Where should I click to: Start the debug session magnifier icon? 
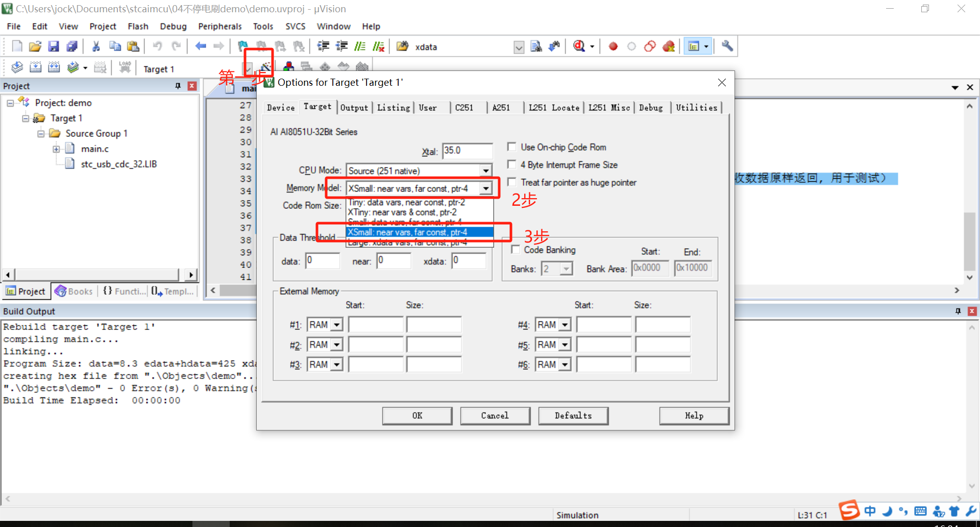[x=579, y=46]
